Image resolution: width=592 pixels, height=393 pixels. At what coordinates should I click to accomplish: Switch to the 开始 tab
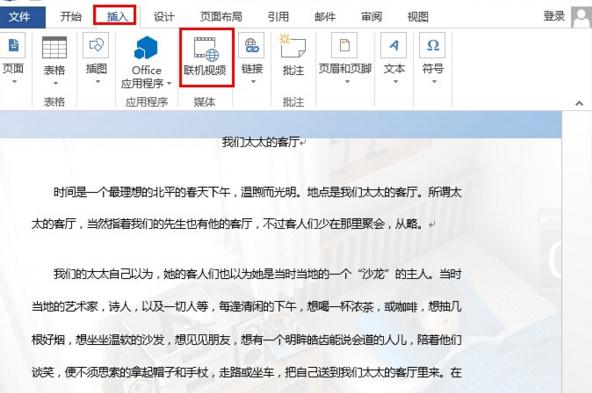[71, 17]
